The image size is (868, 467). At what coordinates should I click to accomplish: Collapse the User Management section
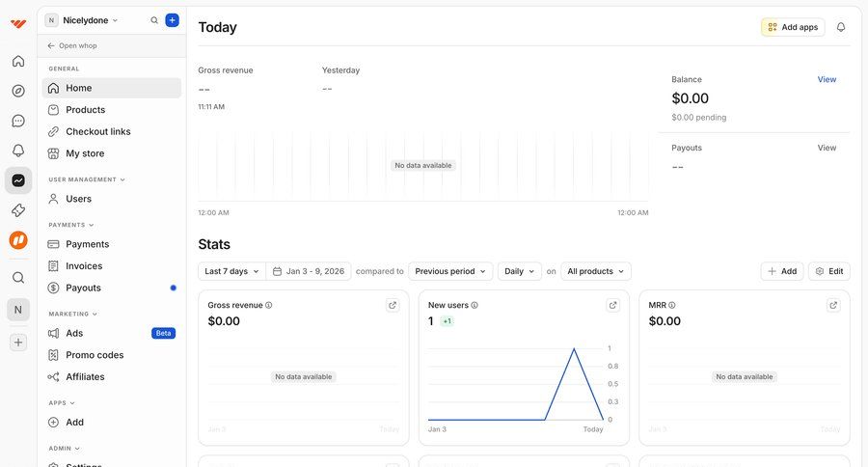(87, 179)
